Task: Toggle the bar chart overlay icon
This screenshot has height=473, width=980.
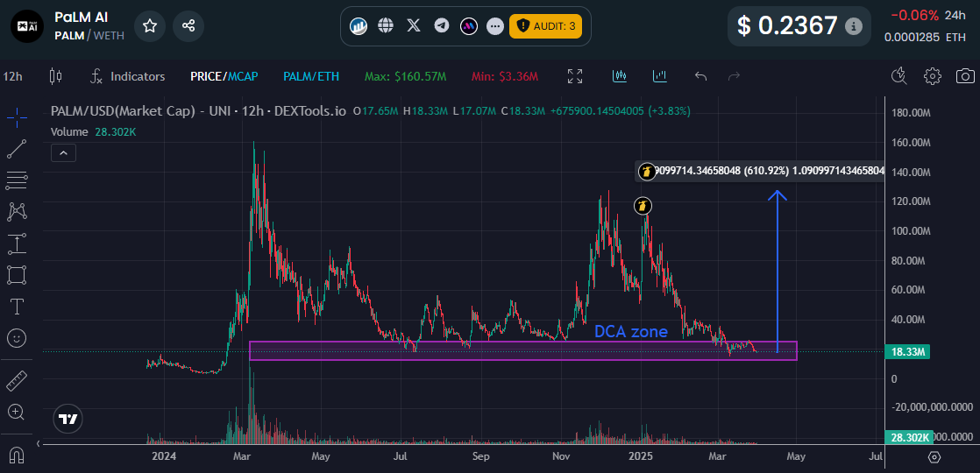Action: pyautogui.click(x=659, y=76)
